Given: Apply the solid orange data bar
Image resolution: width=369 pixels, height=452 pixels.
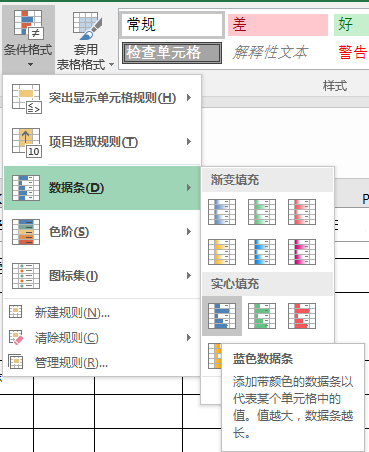Looking at the screenshot, I should tap(215, 356).
